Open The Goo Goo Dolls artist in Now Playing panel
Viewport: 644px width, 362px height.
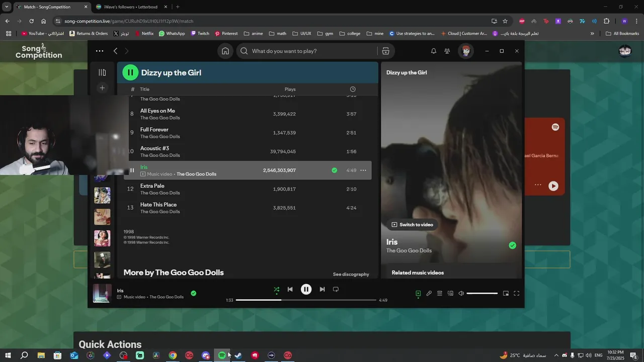pos(409,251)
